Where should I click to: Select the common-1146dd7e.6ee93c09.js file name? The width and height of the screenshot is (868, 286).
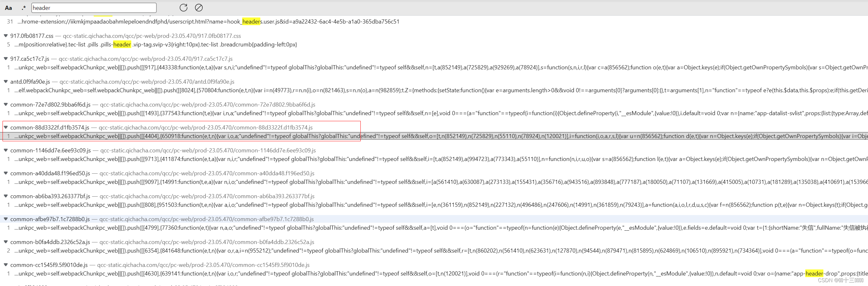tap(51, 150)
